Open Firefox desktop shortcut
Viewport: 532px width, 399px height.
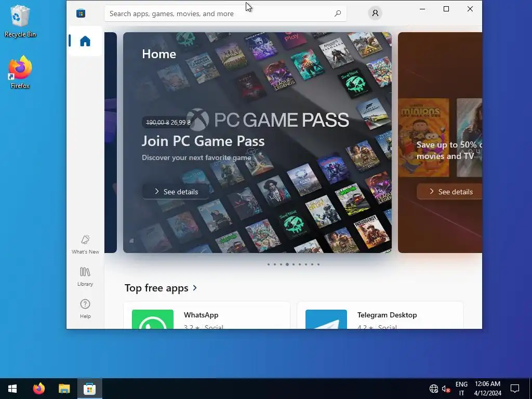[20, 72]
